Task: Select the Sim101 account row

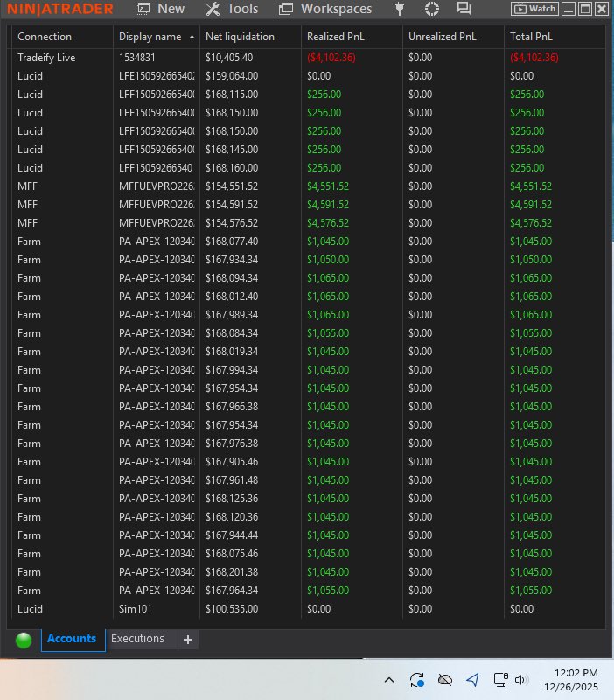Action: click(x=309, y=609)
